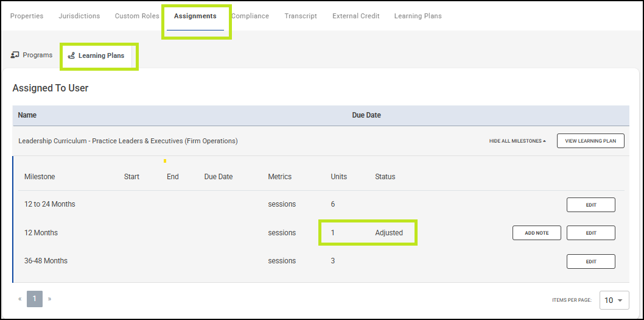Select page 1 in pagination
The image size is (644, 320).
(x=35, y=299)
